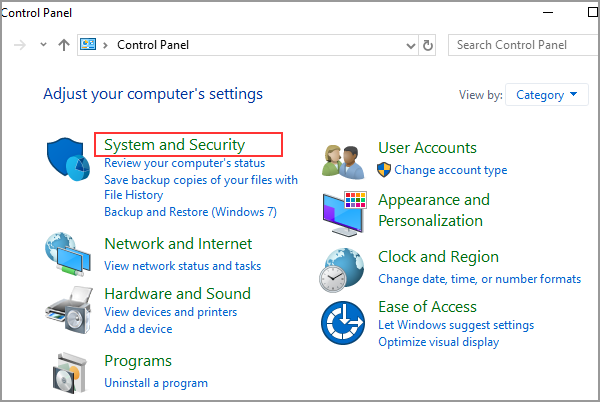Click Uninstall a program link
The image size is (600, 402).
[156, 383]
